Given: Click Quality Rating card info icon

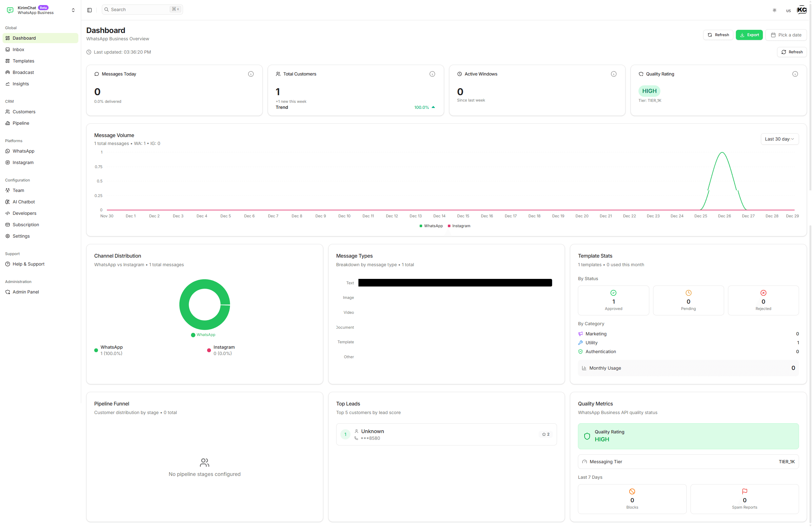Looking at the screenshot, I should [x=795, y=74].
